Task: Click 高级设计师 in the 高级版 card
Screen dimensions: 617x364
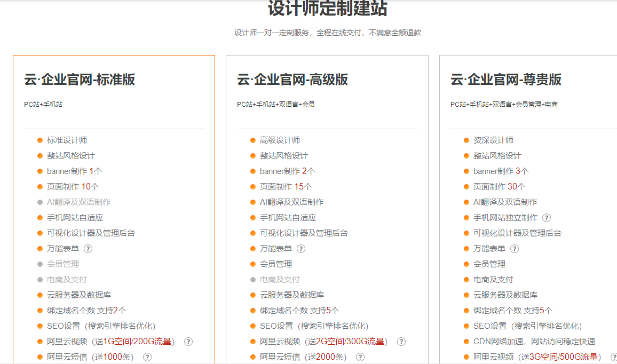Action: click(x=279, y=140)
